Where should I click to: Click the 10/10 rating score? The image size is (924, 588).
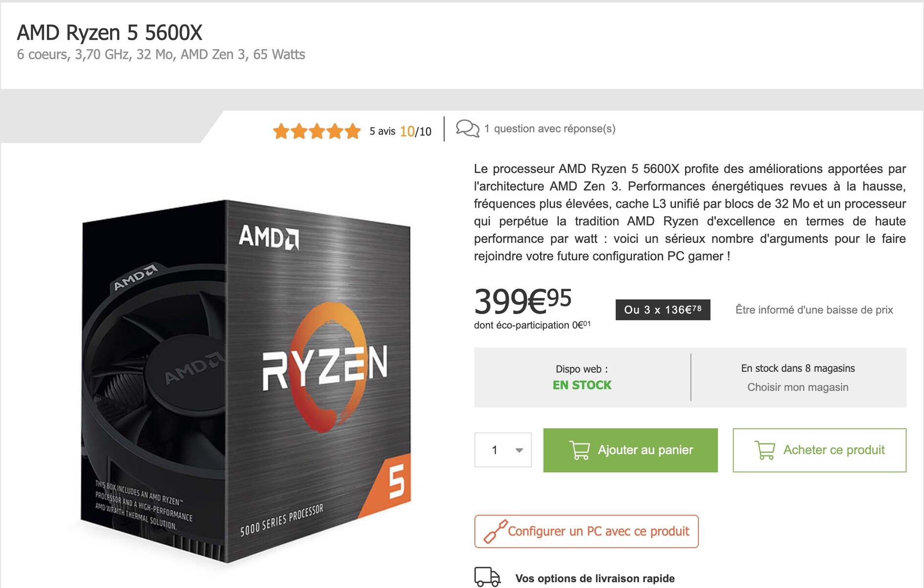[x=416, y=131]
